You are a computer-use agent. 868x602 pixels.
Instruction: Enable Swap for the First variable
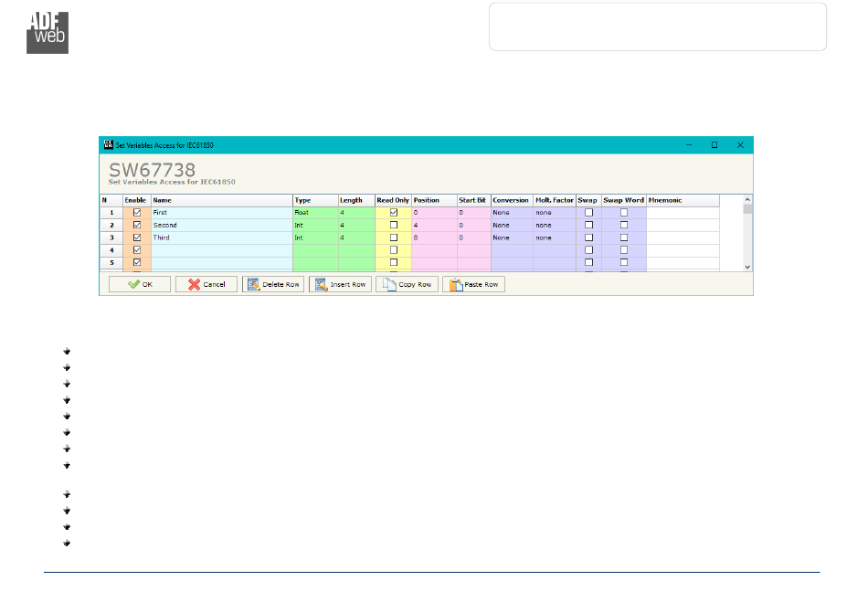point(589,213)
